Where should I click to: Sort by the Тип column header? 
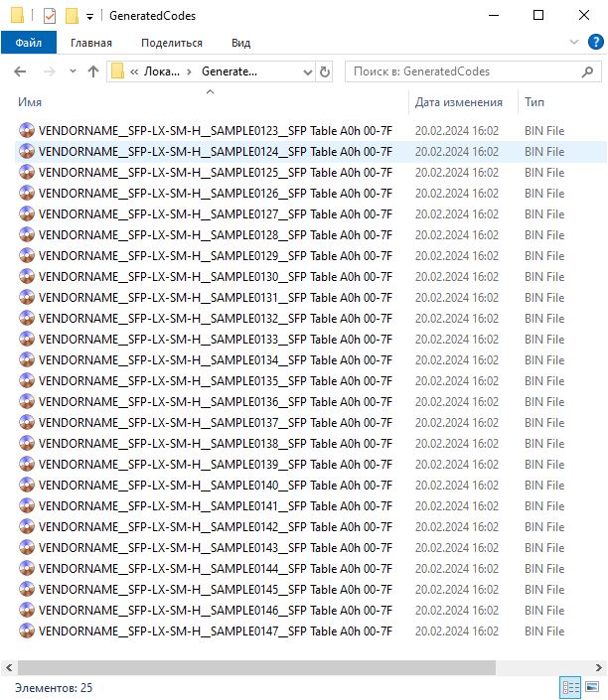(x=534, y=102)
